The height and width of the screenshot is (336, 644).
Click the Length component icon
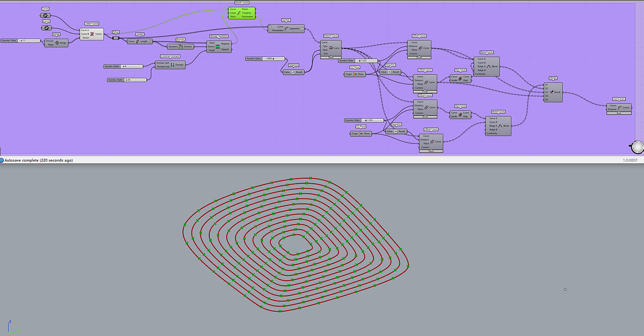coord(137,41)
